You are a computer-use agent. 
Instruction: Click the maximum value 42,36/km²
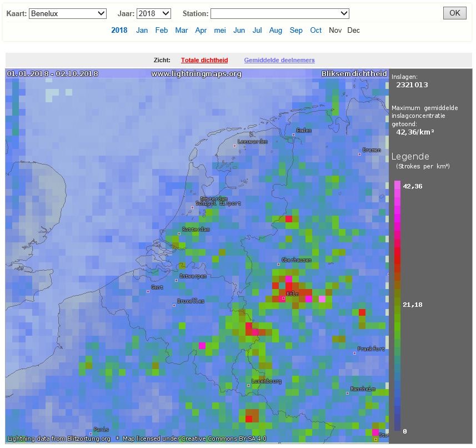pyautogui.click(x=415, y=132)
